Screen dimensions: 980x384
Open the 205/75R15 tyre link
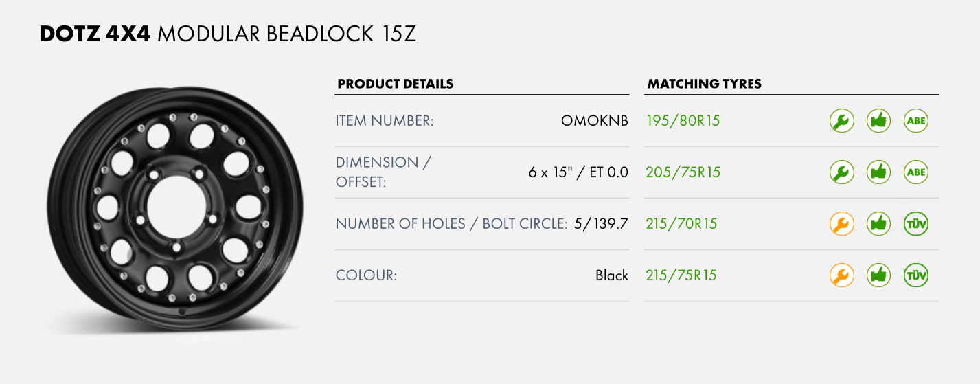(x=683, y=172)
